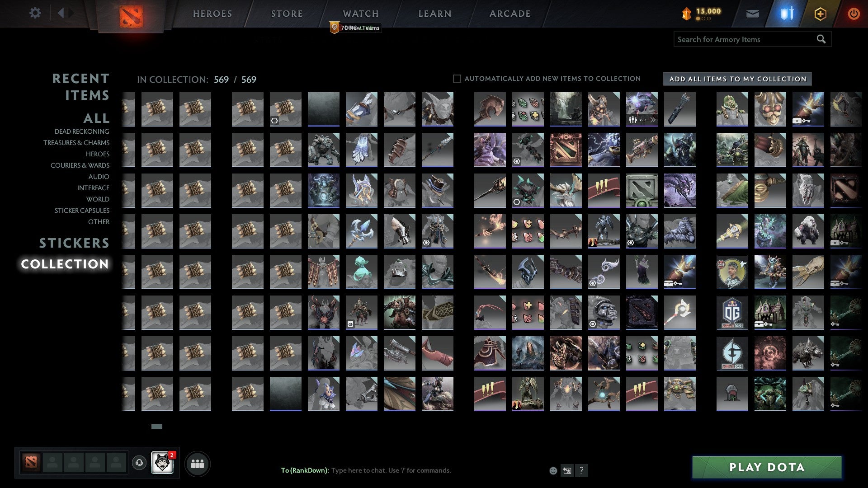Click Add All Items To My Collection
This screenshot has height=488, width=868.
(x=737, y=79)
